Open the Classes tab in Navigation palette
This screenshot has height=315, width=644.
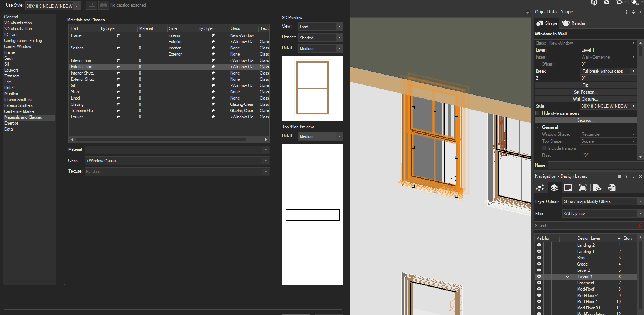539,188
